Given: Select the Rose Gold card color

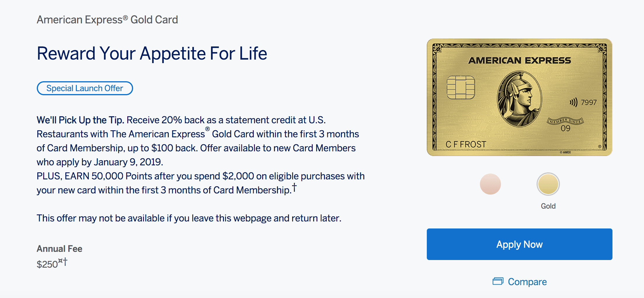Looking at the screenshot, I should [x=490, y=184].
